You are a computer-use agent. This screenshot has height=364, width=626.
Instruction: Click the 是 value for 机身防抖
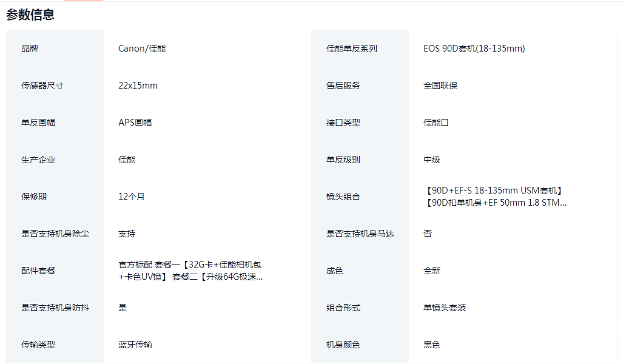pos(123,308)
